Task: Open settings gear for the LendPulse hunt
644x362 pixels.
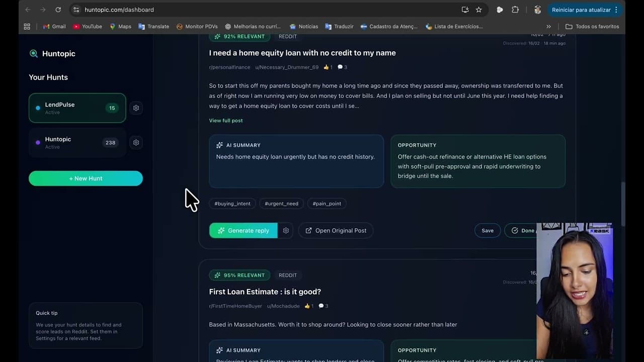Action: tap(136, 108)
